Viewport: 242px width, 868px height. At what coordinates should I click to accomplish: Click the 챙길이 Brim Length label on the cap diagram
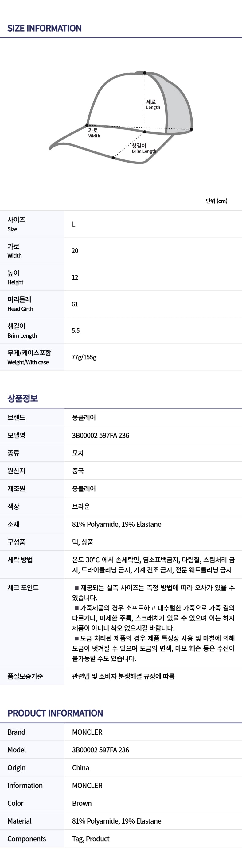click(143, 148)
